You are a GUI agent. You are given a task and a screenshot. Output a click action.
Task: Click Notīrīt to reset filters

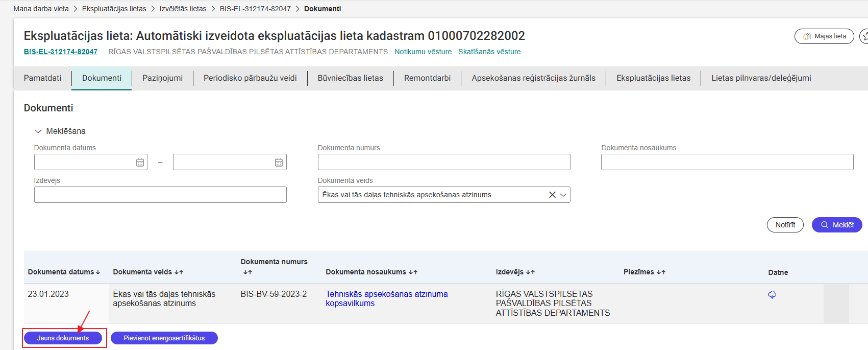pos(785,225)
